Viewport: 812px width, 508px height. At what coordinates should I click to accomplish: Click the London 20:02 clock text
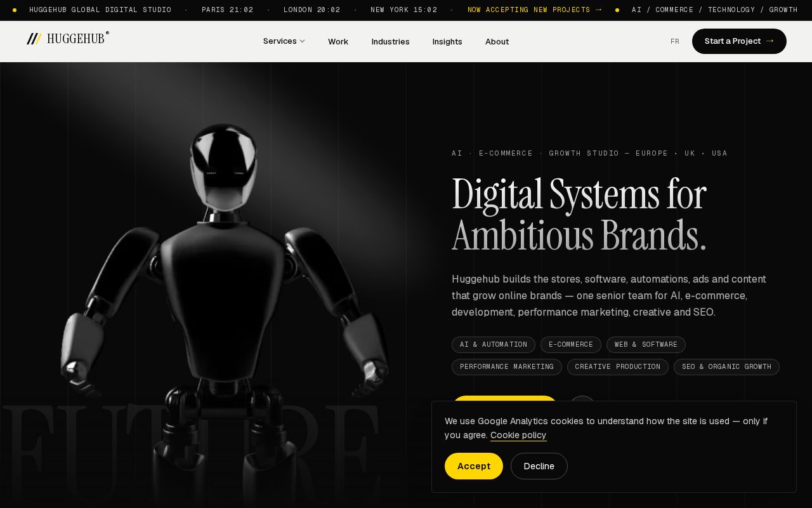point(312,10)
